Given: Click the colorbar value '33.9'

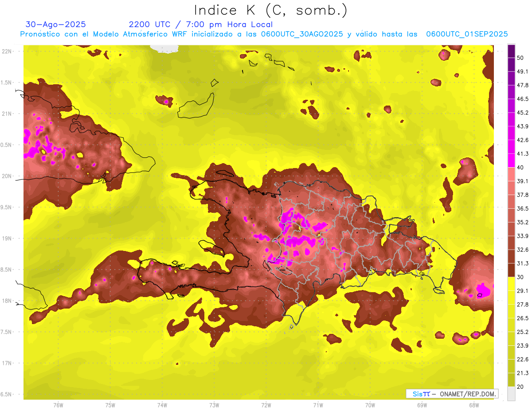Looking at the screenshot, I should (522, 236).
